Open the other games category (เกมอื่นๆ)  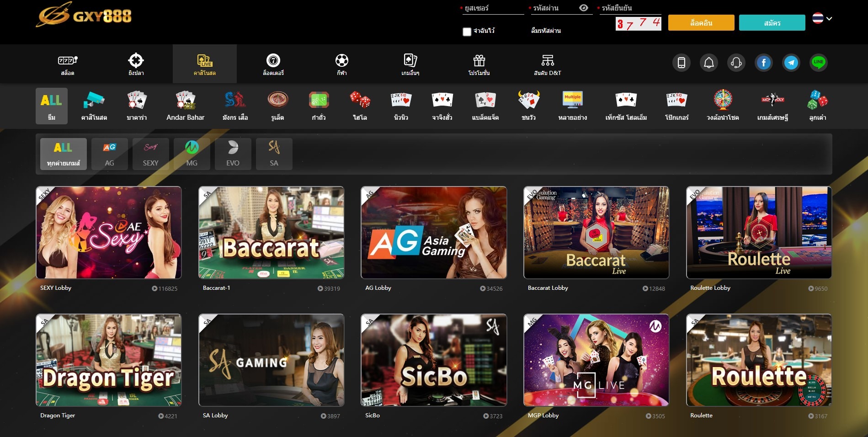tap(410, 64)
